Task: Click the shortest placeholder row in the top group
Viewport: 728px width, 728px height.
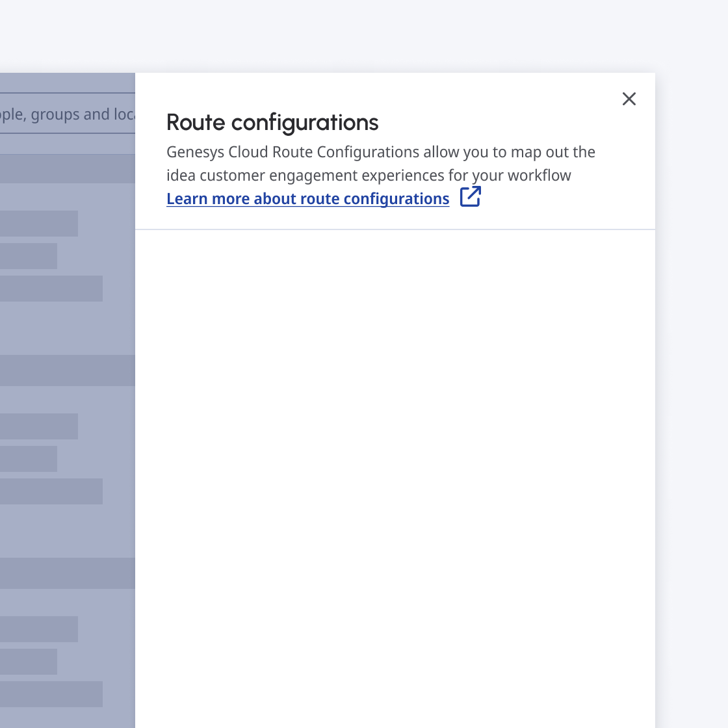Action: point(29,256)
